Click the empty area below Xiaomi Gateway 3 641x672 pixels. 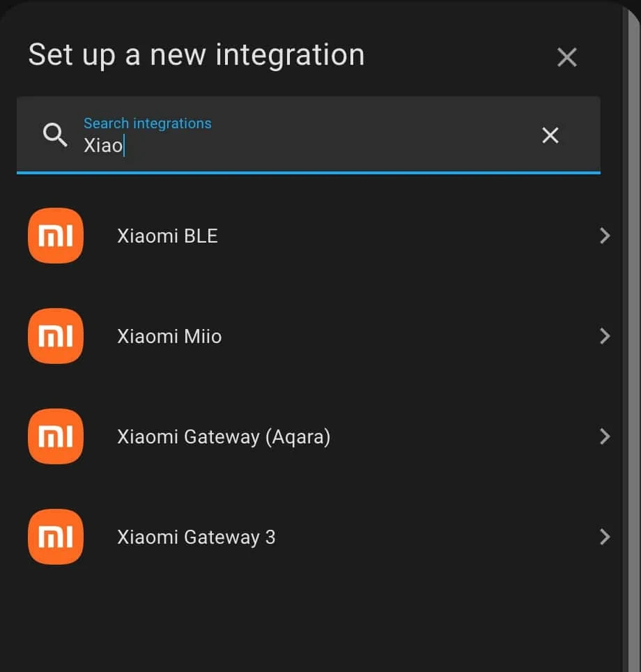tap(314, 620)
